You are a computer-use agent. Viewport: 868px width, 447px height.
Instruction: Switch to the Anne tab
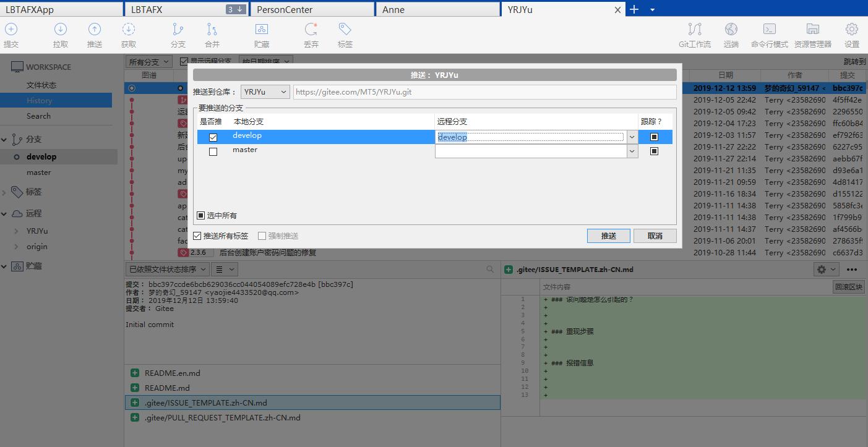tap(437, 9)
